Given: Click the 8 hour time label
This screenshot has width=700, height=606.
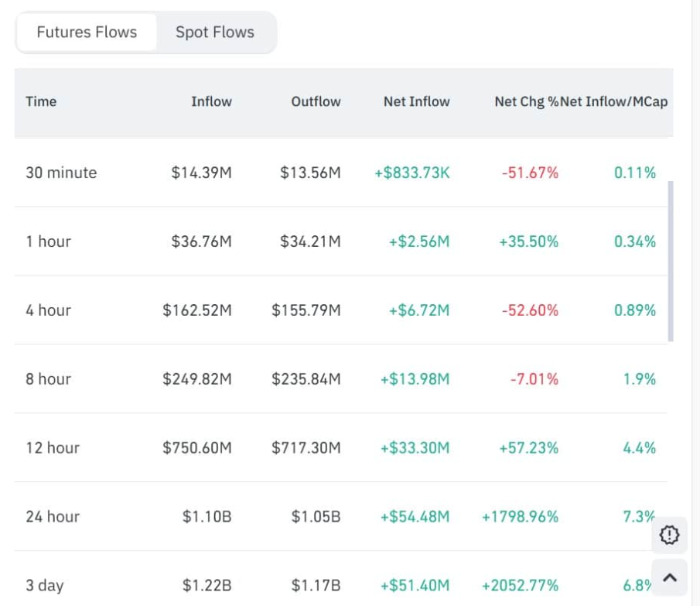Looking at the screenshot, I should [48, 379].
